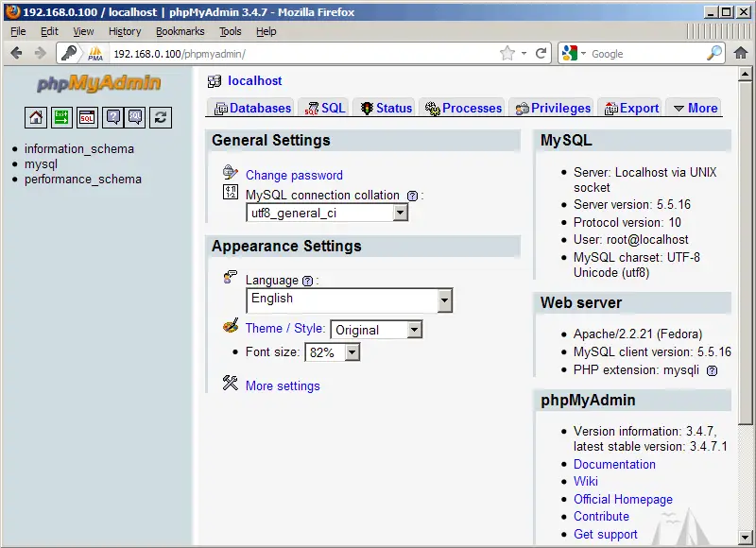Go to phpMyAdmin home icon in sidebar
Screen dimensions: 756x548
(36, 117)
